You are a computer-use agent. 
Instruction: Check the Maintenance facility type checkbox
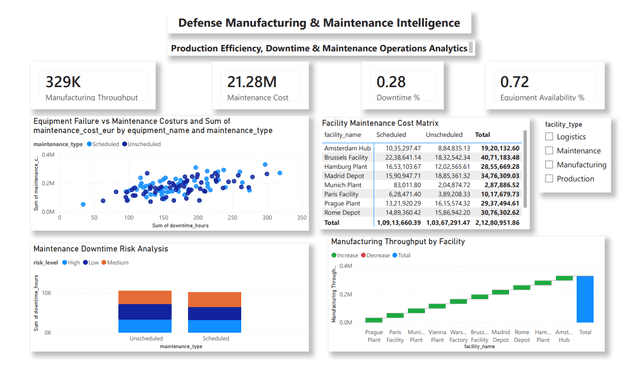click(549, 151)
